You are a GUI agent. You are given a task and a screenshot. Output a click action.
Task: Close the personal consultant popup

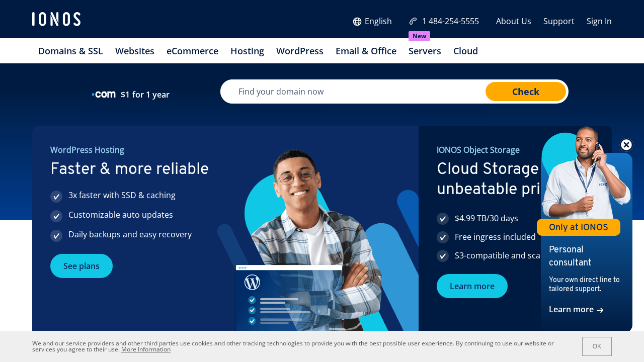[626, 145]
